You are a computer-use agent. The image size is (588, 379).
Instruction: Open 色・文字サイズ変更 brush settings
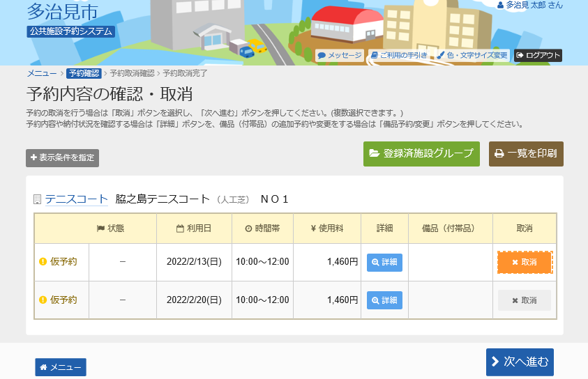[472, 56]
